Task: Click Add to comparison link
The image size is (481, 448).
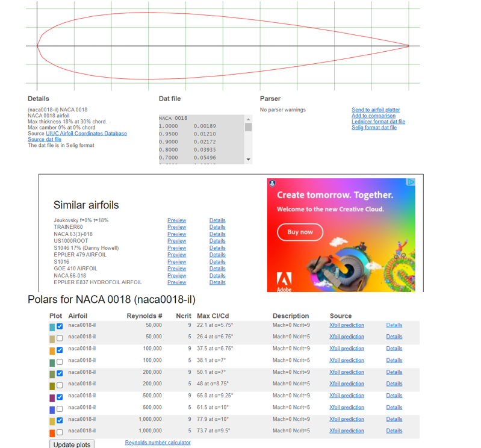Action: coord(373,116)
